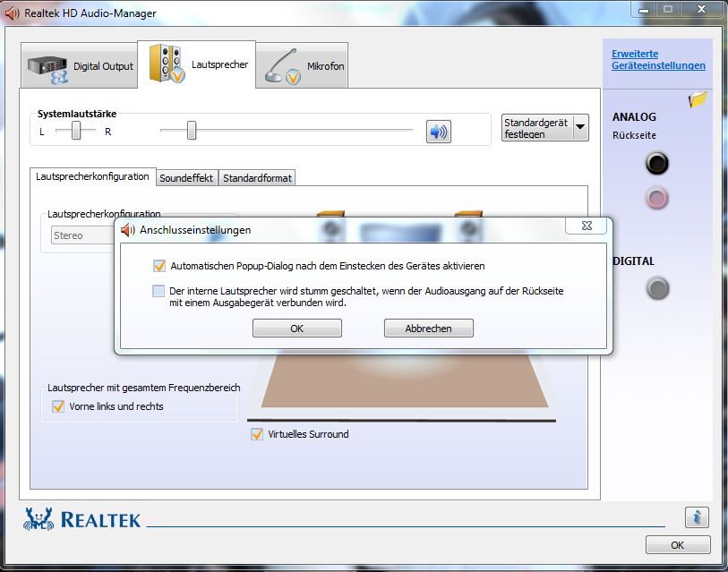Screen dimensions: 728x572
Task: Click the mute speaker volume icon
Action: (x=438, y=132)
